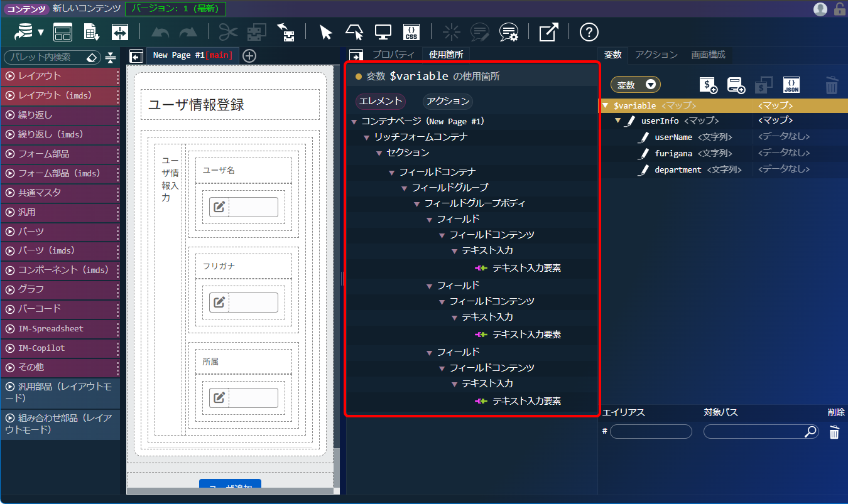Open the layout template toolbar icon
This screenshot has height=504, width=848.
coord(63,33)
